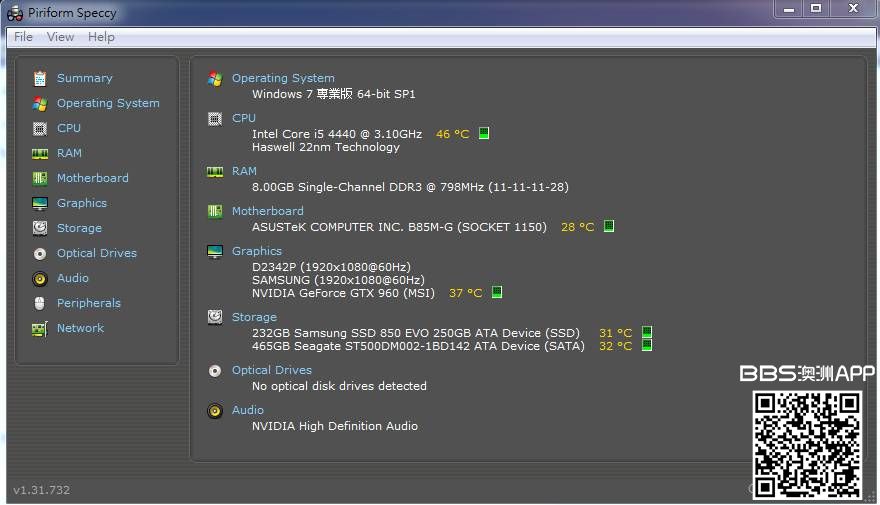The width and height of the screenshot is (880, 505).
Task: Click the Network icon in sidebar
Action: [40, 328]
